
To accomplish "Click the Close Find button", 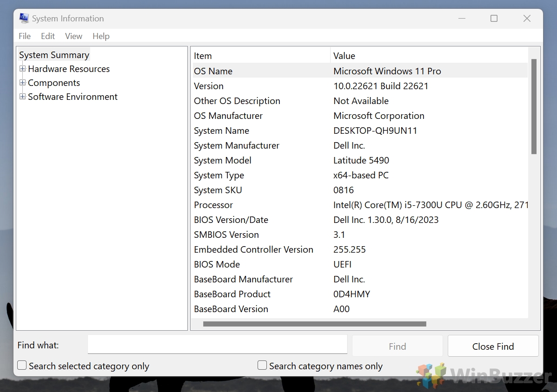I will pyautogui.click(x=493, y=346).
